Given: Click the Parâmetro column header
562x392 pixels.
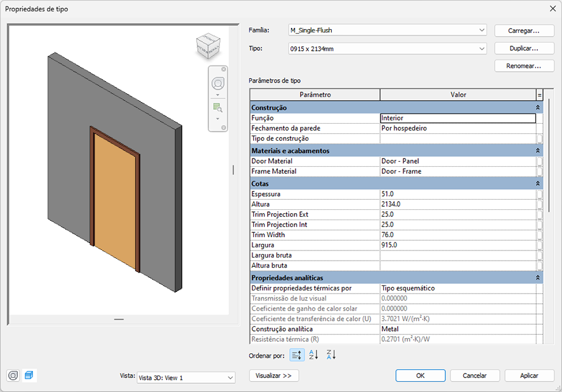Looking at the screenshot, I should [315, 95].
